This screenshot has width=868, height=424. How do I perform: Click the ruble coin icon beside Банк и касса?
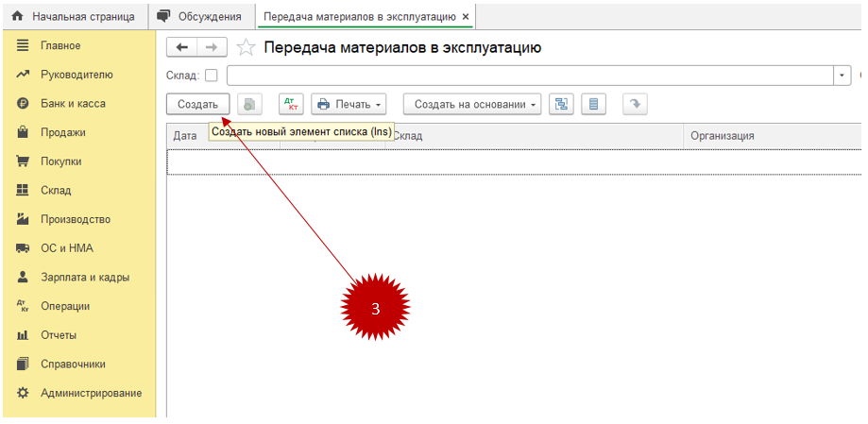click(x=22, y=104)
